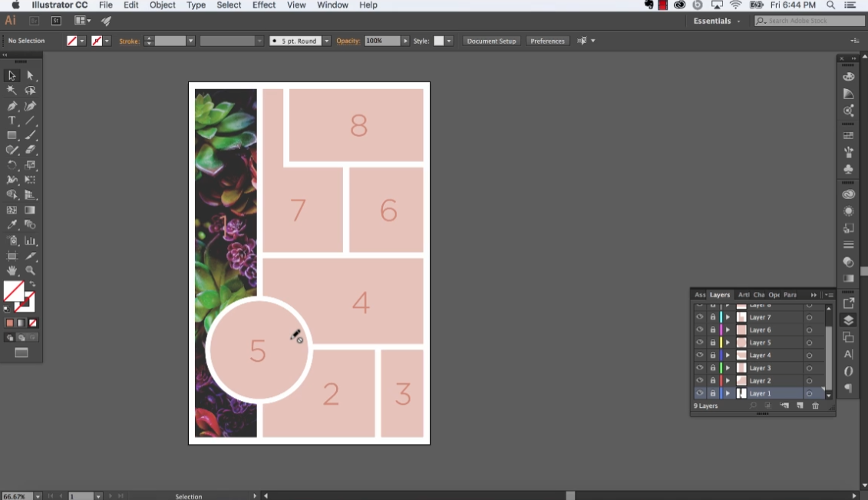Select the Gradient tool
868x500 pixels.
(x=30, y=210)
